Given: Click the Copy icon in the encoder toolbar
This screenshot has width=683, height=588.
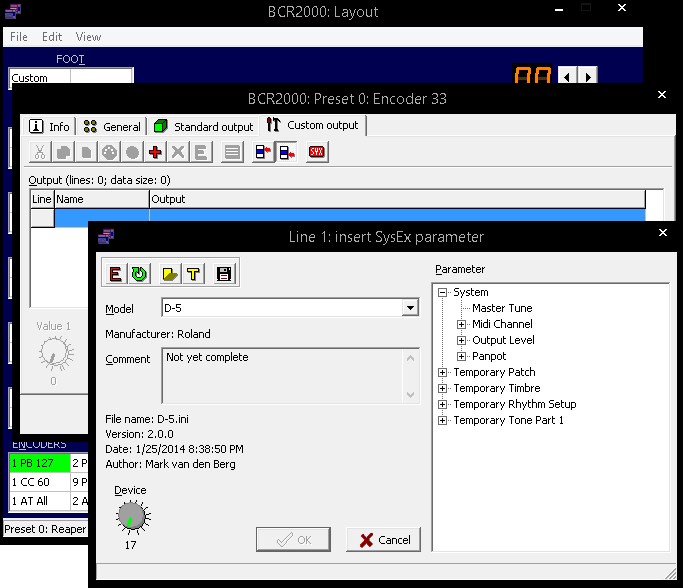Looking at the screenshot, I should click(x=64, y=152).
